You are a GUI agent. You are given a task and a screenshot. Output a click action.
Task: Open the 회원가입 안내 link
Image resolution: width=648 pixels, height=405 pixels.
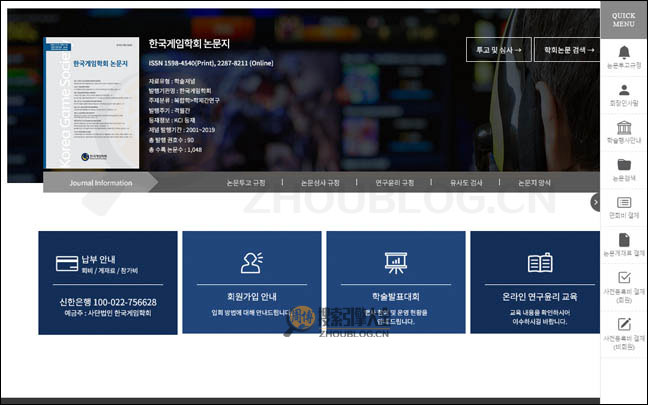point(252,297)
